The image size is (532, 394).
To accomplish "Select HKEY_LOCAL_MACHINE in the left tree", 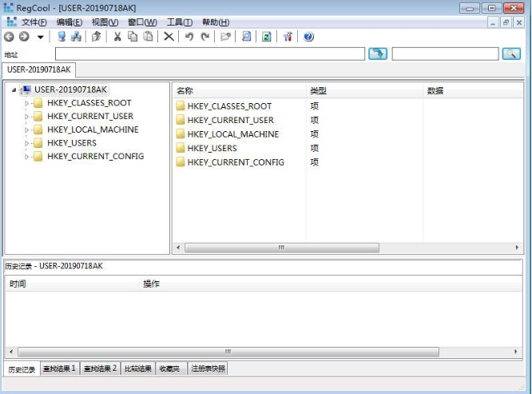I will (x=93, y=129).
